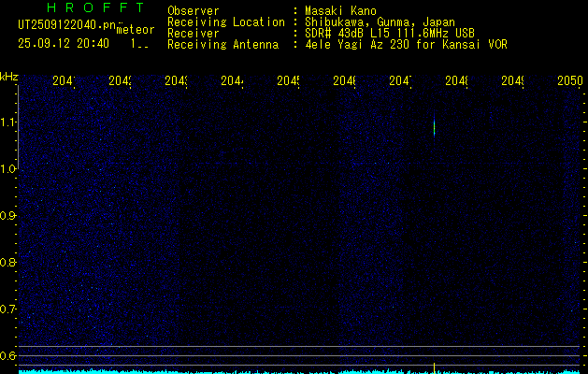588x374 pixels.
Task: Click the cyan signal level strip at bottom
Action: [300, 372]
